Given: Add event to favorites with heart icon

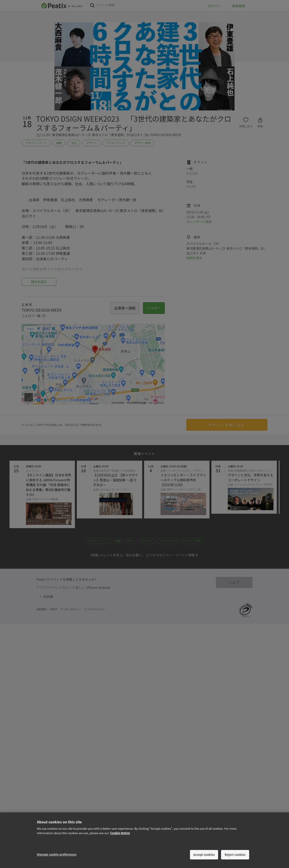Looking at the screenshot, I should pyautogui.click(x=246, y=120).
